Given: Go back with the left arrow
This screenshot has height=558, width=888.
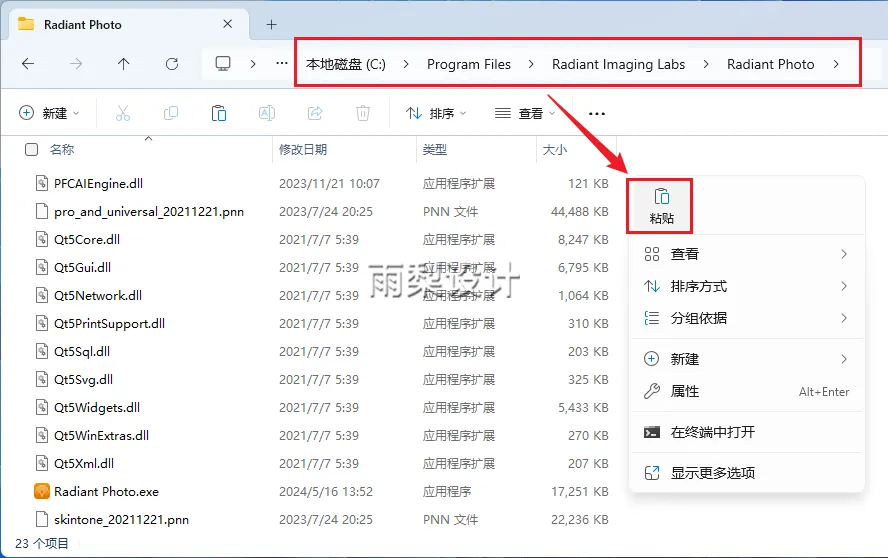Looking at the screenshot, I should [x=28, y=64].
